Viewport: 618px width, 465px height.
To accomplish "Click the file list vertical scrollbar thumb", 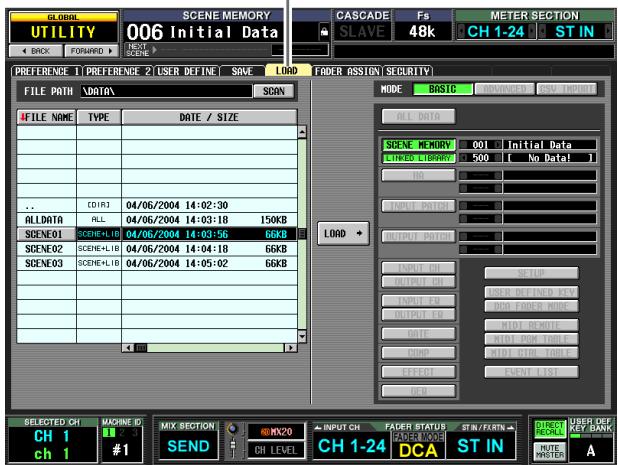I will tap(302, 234).
